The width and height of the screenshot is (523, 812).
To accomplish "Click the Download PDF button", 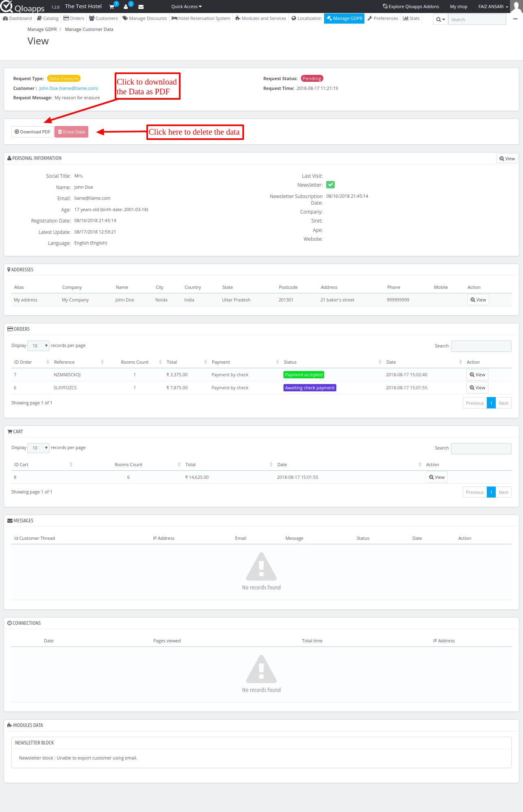I will (33, 132).
